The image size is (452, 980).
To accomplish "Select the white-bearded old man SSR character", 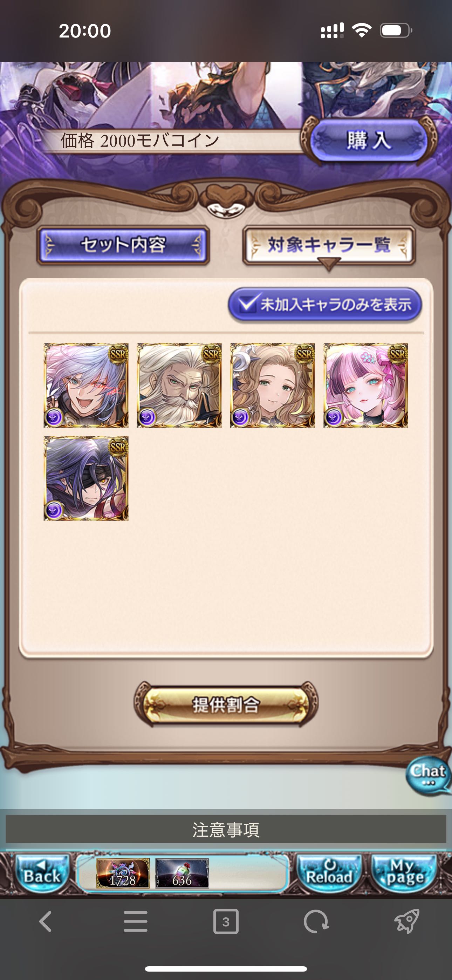I will click(179, 385).
